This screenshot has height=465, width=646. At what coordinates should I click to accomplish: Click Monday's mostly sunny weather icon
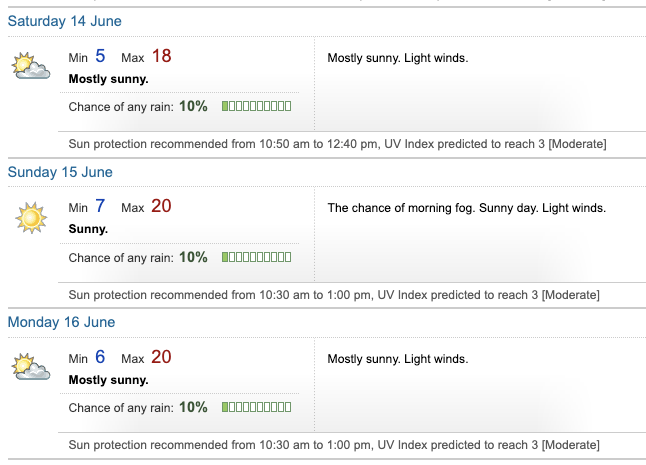click(x=31, y=367)
